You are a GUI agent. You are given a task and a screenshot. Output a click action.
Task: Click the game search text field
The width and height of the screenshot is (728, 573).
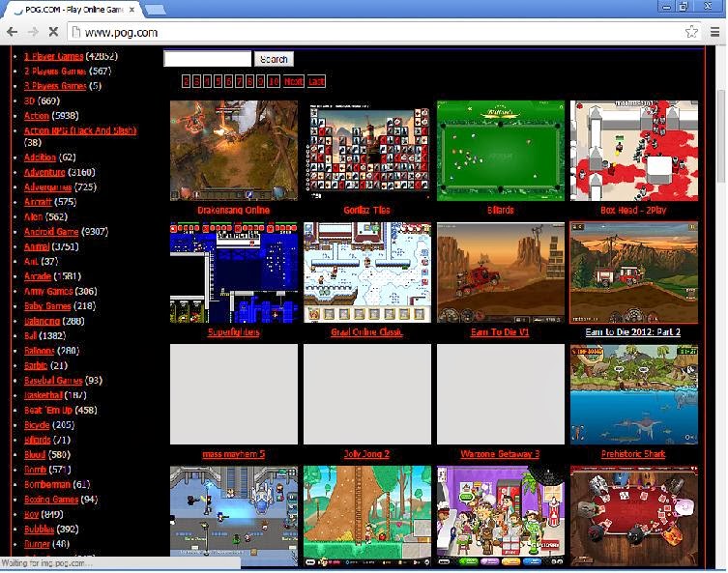[x=208, y=59]
